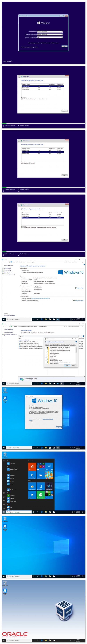This screenshot has width=87, height=644.
Task: Open the Weather tile
Action: tap(32, 495)
